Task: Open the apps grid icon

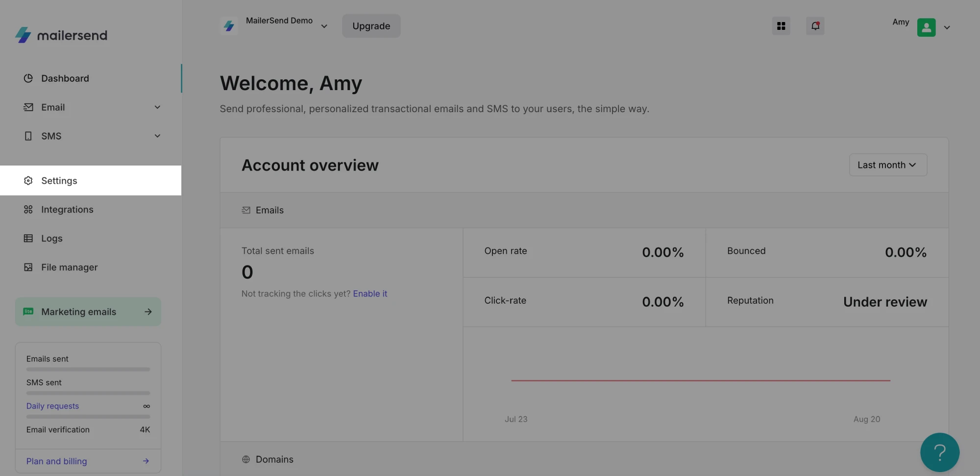Action: [x=781, y=26]
